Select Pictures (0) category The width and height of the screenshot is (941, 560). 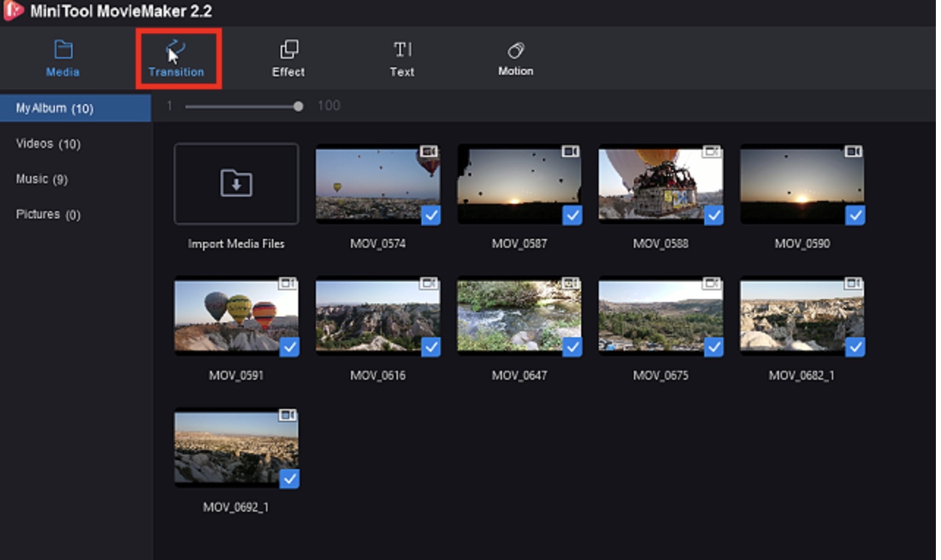[x=48, y=214]
